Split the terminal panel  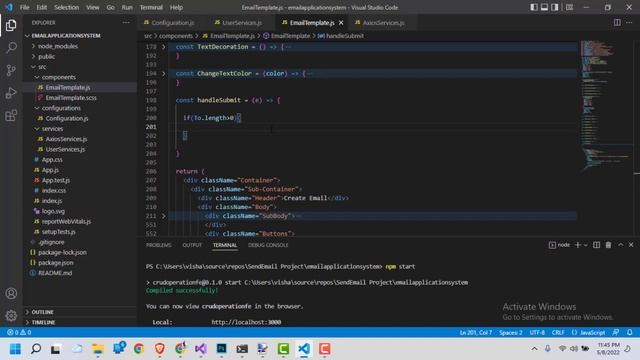coord(596,245)
